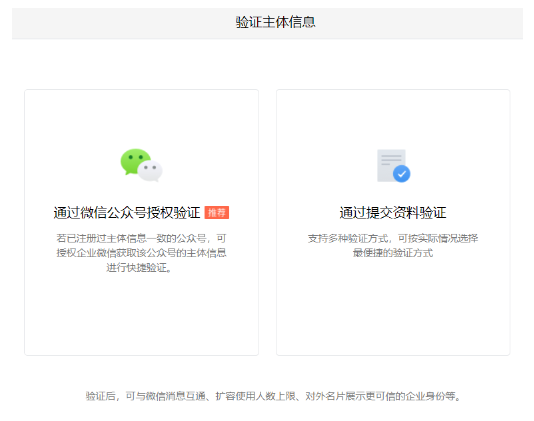Screen dimensions: 534x421
Task: Click the 验证主体信息 header title
Action: pos(276,22)
